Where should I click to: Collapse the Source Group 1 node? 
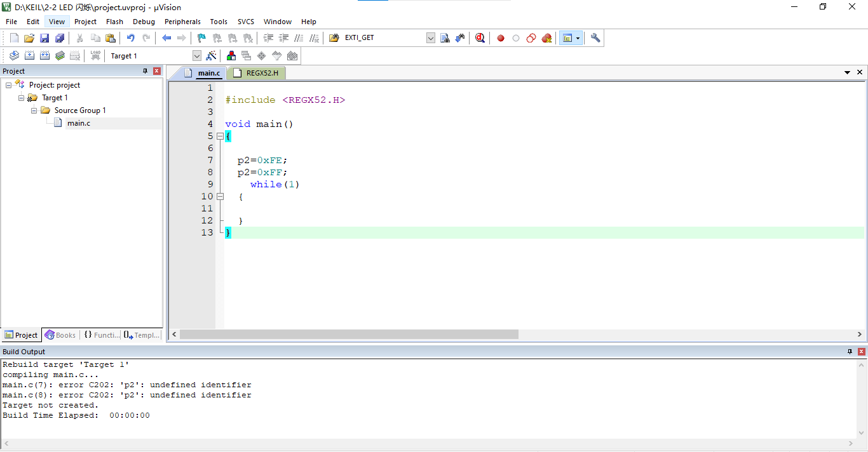click(x=34, y=110)
